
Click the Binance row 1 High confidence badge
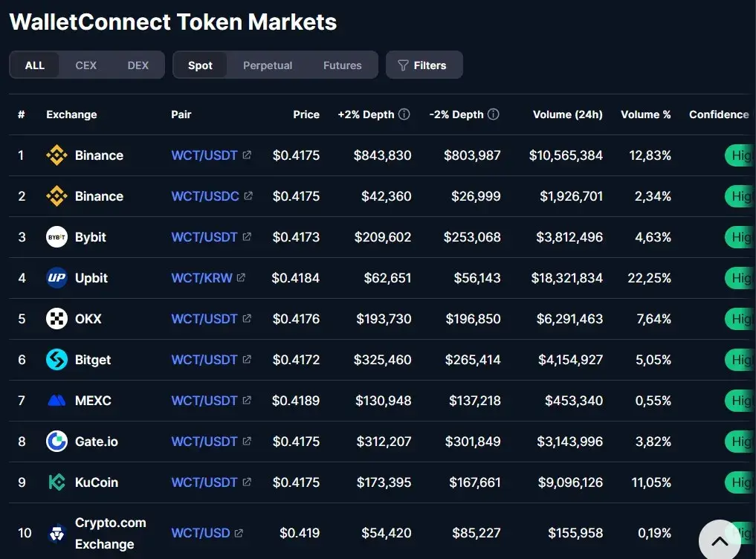(x=740, y=155)
